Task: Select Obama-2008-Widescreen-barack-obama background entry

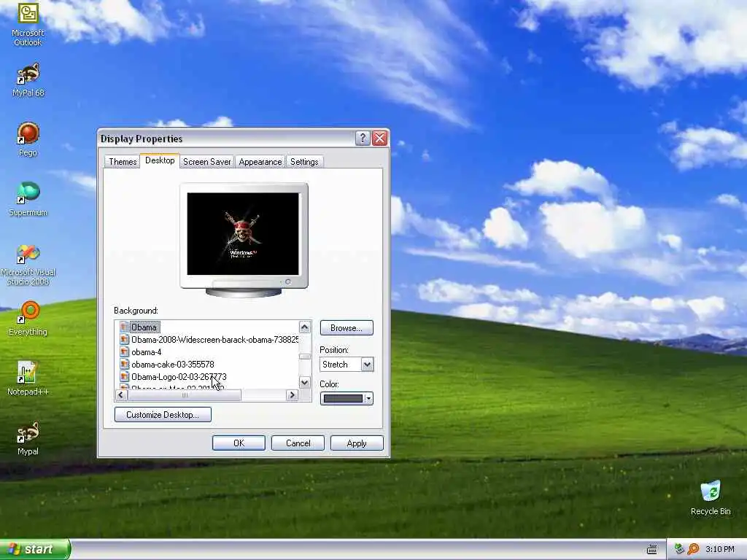Action: tap(215, 340)
